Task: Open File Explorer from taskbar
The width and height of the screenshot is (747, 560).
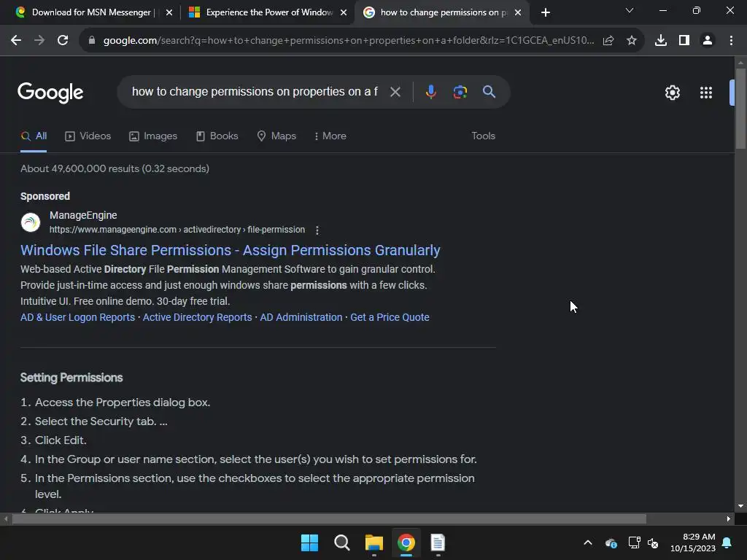Action: 374,542
